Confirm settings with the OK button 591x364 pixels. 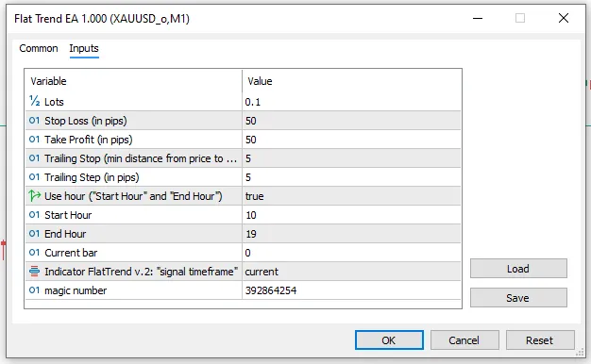(389, 340)
